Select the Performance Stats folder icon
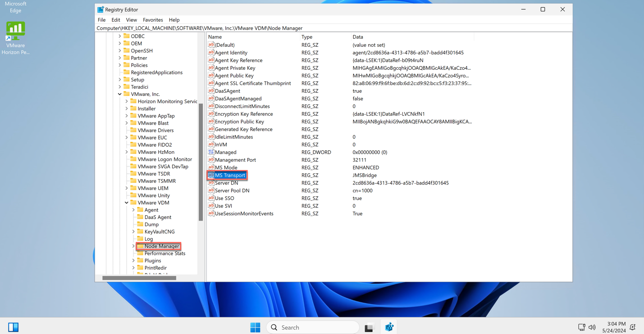Screen dimensions: 644x334 point(140,253)
